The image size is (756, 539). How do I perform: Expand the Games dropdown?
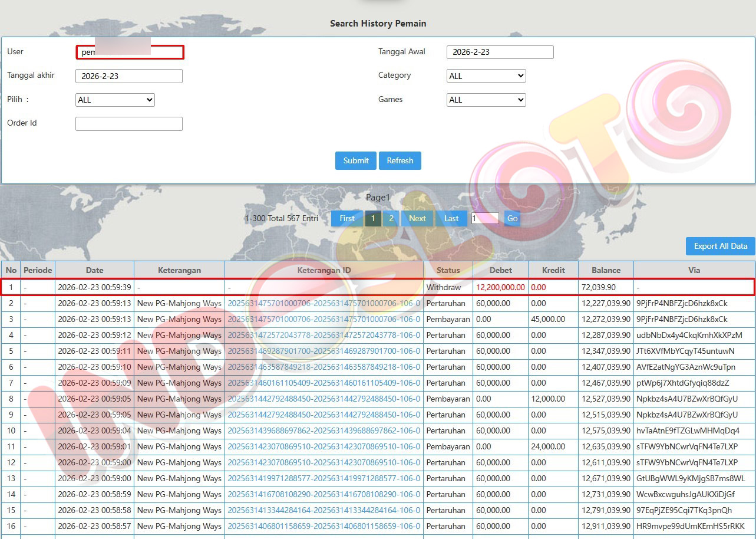tap(486, 100)
